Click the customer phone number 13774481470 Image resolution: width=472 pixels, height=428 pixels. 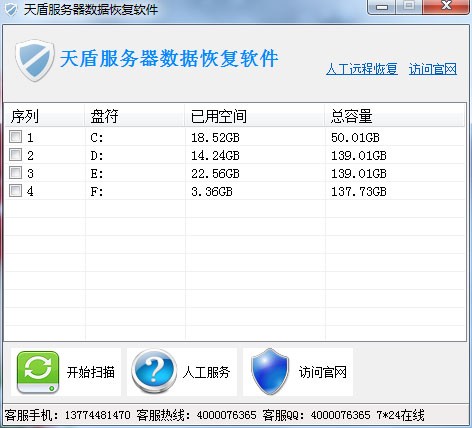(x=97, y=415)
